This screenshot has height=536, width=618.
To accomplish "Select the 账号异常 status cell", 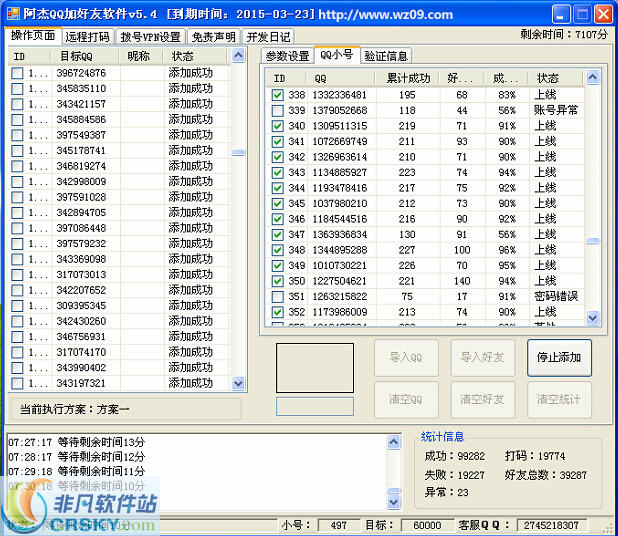I will pos(555,110).
